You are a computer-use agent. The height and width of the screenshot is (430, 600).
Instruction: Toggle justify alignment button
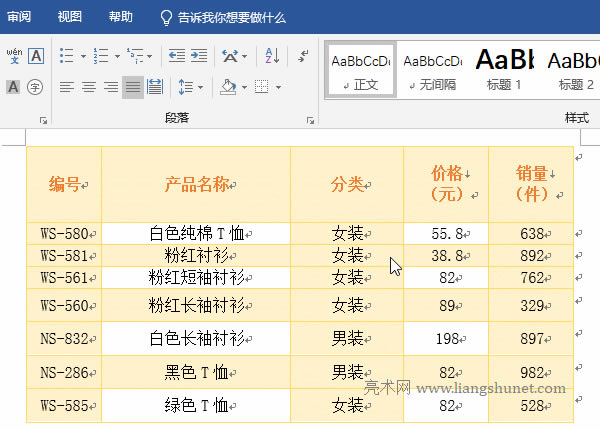133,88
